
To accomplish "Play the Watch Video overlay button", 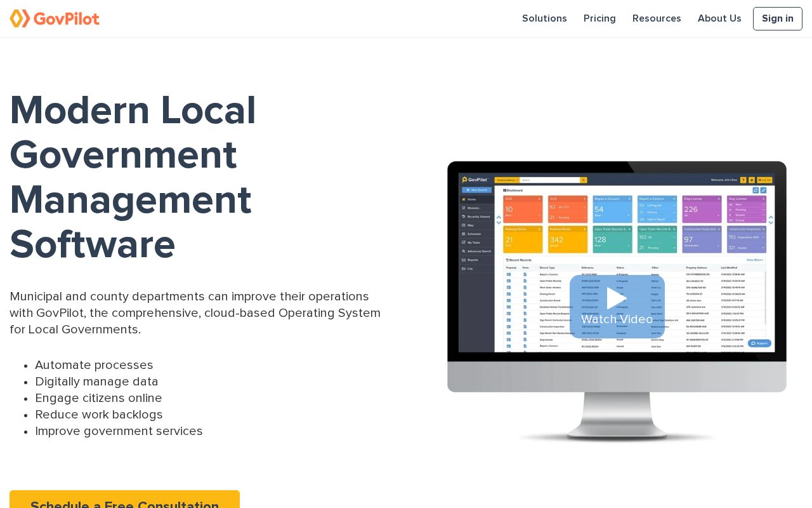I will pyautogui.click(x=617, y=307).
